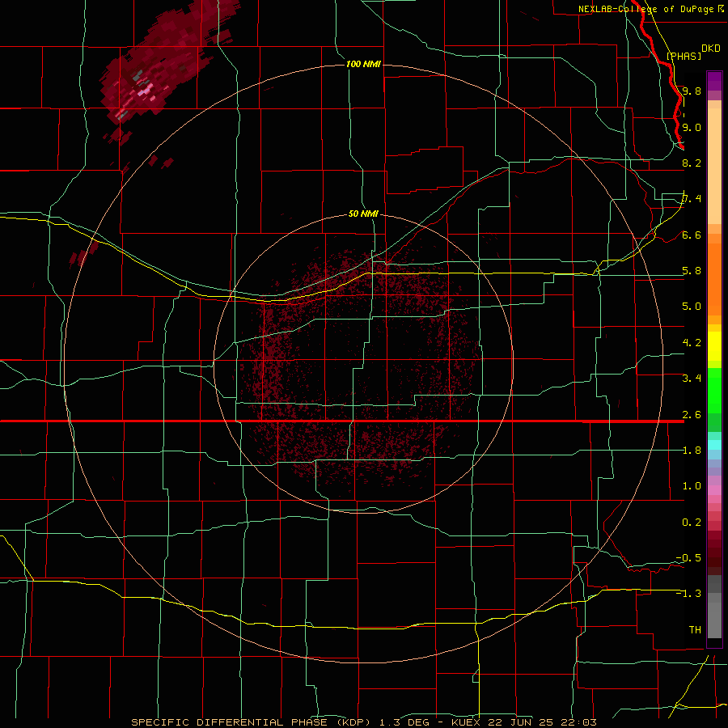Click the NEXLAB-College of DuPage credit text
The width and height of the screenshot is (728, 728).
tap(645, 9)
